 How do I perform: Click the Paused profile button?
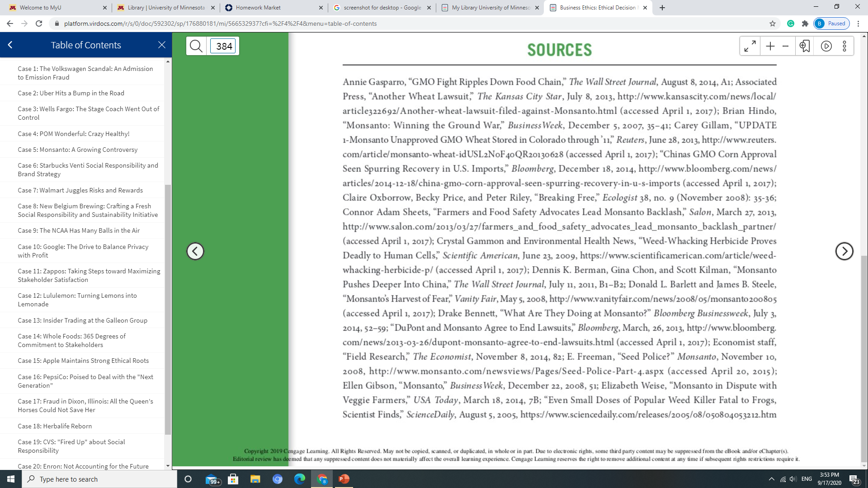pyautogui.click(x=832, y=23)
